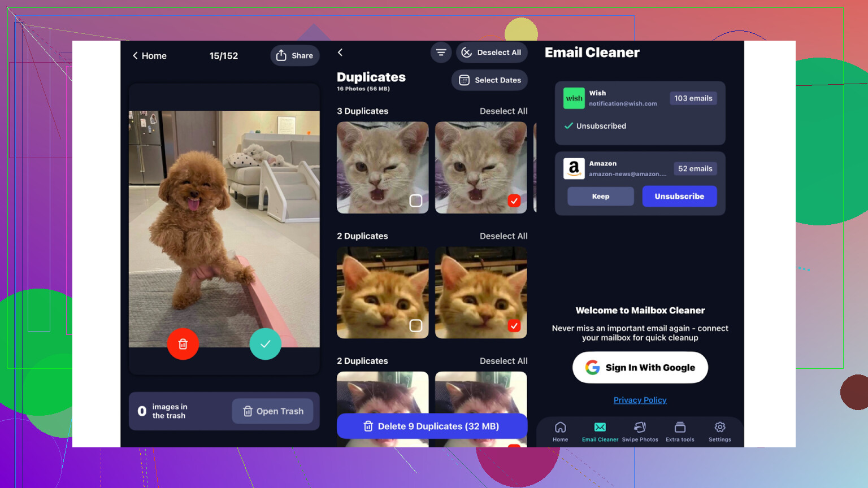This screenshot has width=868, height=488.
Task: Tap the teal checkmark keep button
Action: tap(266, 343)
